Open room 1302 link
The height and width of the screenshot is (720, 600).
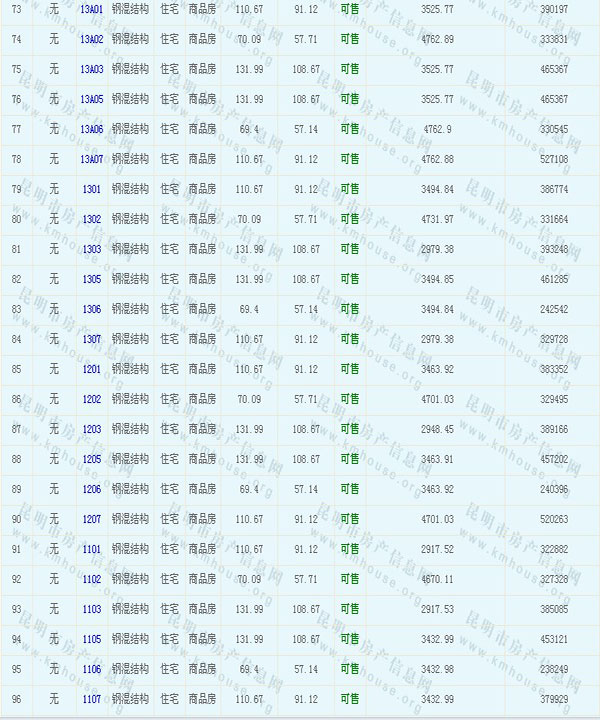click(x=91, y=219)
